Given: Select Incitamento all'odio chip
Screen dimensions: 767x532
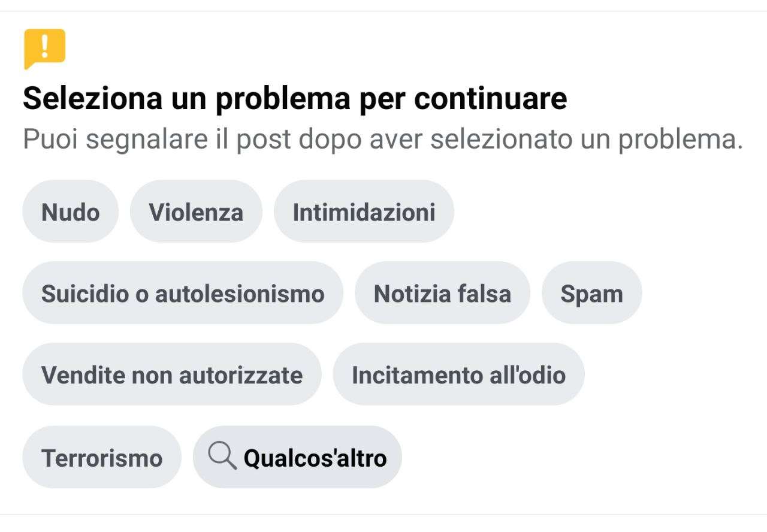Looking at the screenshot, I should pos(458,374).
